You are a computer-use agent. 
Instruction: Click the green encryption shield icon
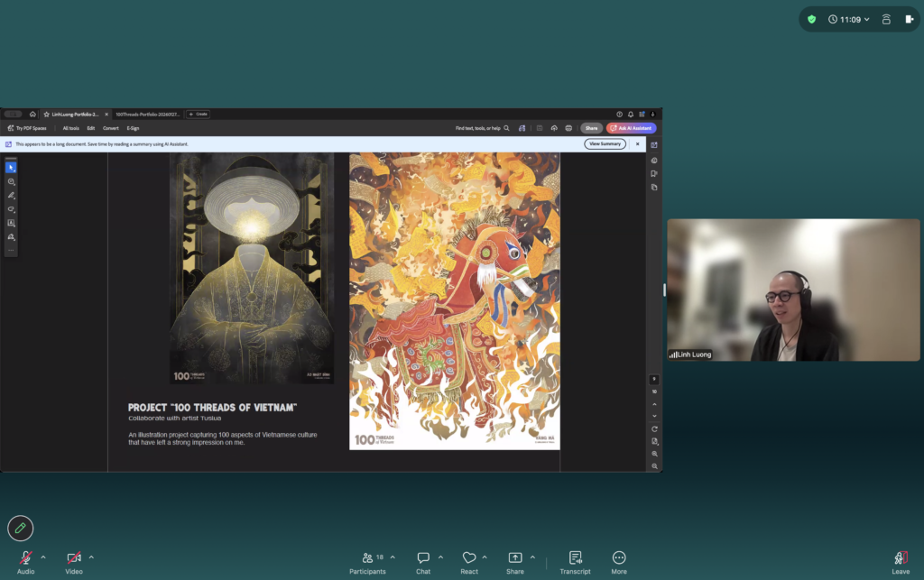click(811, 20)
